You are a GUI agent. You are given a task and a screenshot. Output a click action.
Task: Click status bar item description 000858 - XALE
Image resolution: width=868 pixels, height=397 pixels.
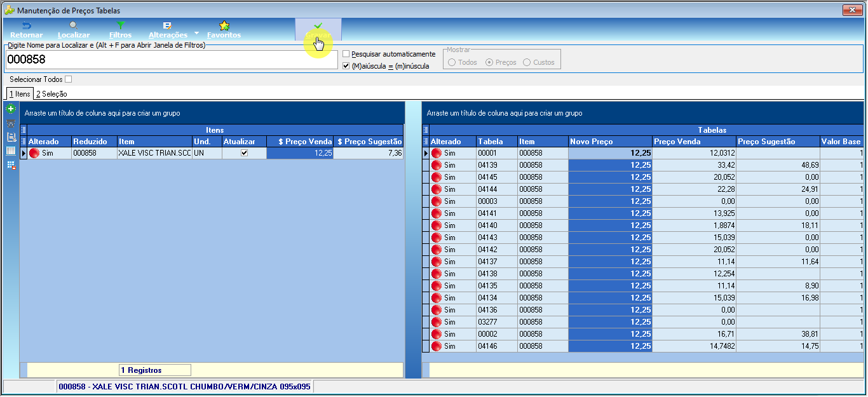(184, 386)
